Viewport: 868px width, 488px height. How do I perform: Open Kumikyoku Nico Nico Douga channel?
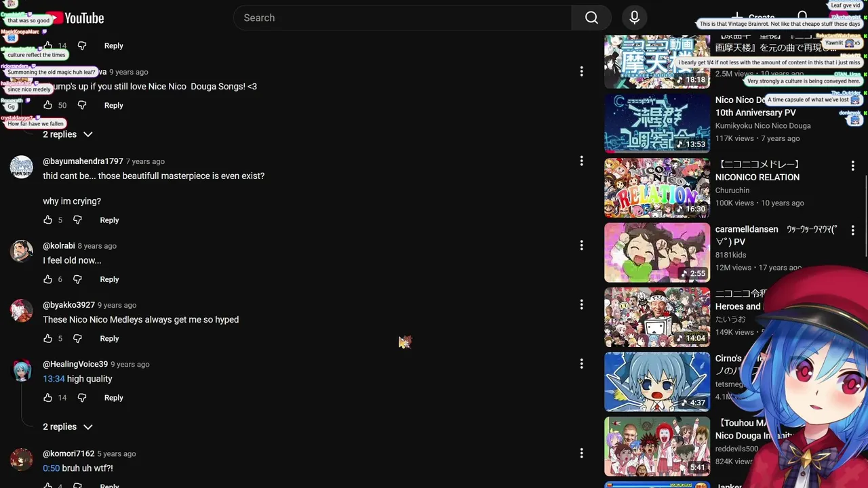[763, 125]
